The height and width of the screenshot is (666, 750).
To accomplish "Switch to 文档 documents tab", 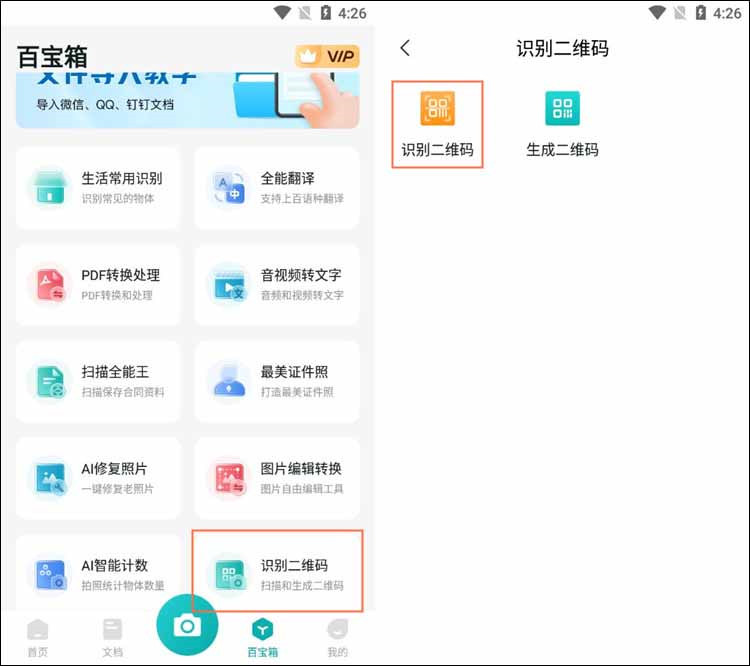I will [112, 637].
